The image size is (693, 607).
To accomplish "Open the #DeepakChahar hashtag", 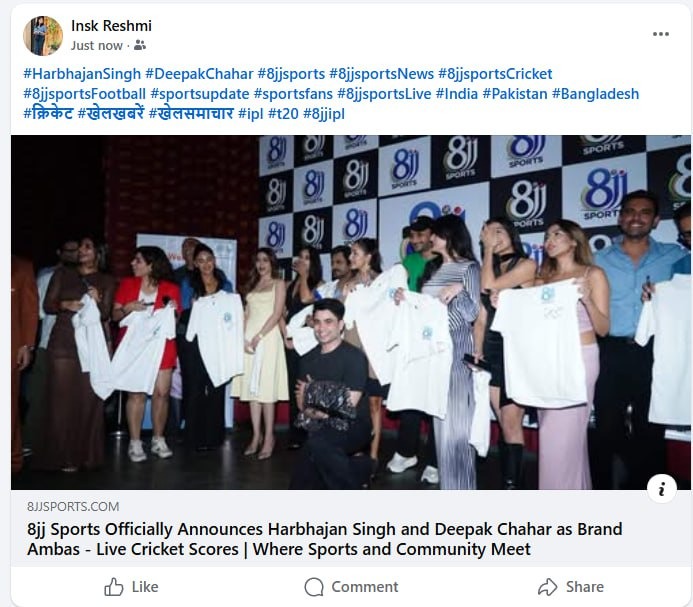I will coord(199,74).
